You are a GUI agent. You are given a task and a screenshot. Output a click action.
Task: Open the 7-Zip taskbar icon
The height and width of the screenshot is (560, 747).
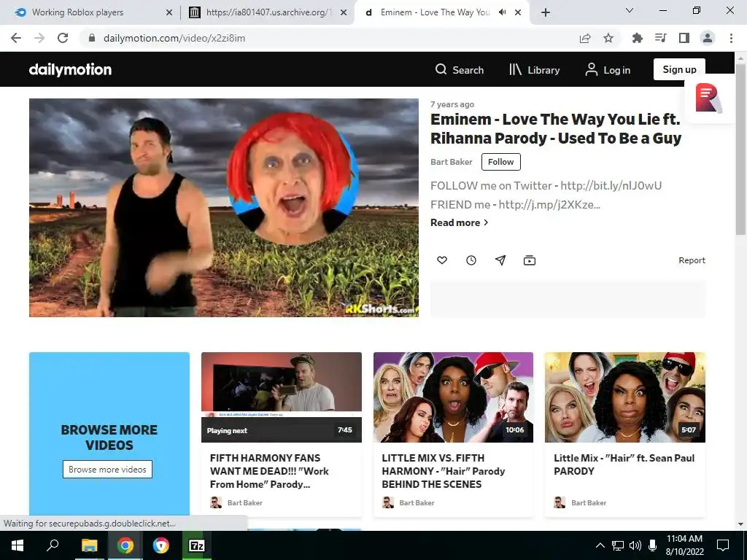[x=196, y=545]
